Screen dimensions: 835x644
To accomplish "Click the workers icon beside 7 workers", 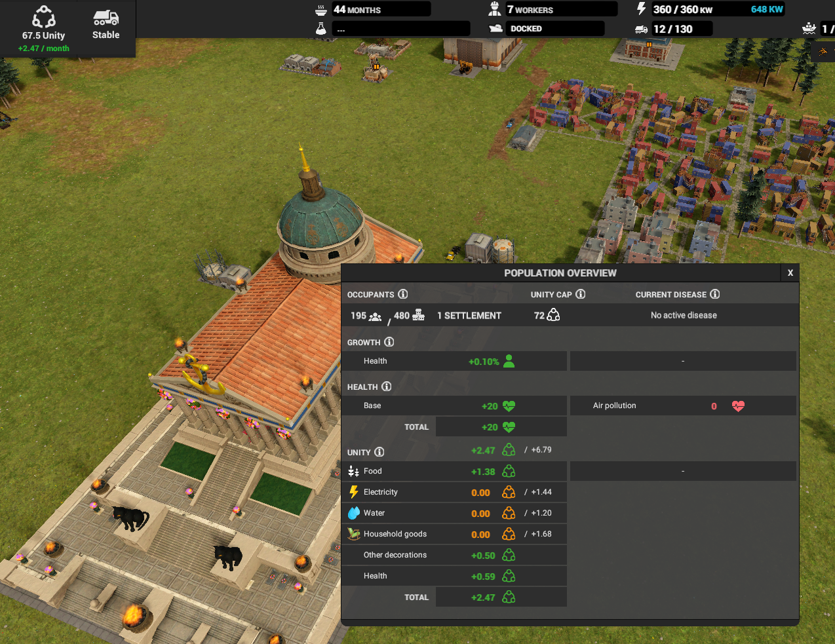I will coord(495,9).
